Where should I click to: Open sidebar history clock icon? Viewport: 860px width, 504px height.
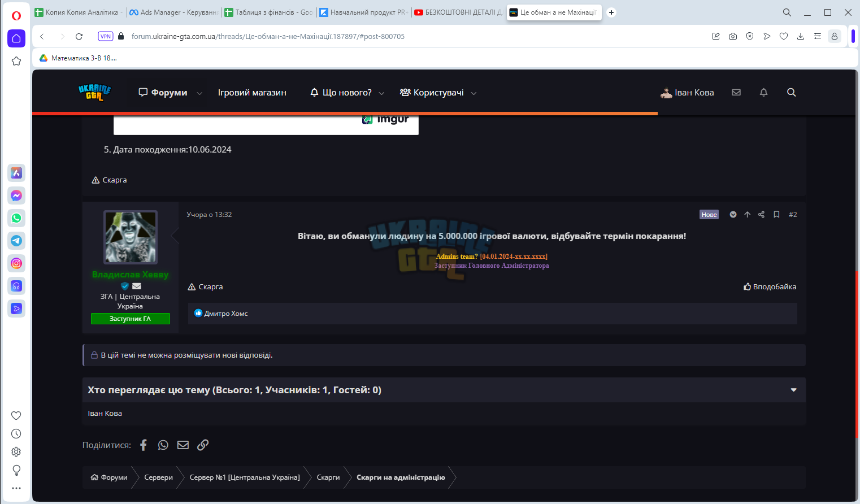16,434
